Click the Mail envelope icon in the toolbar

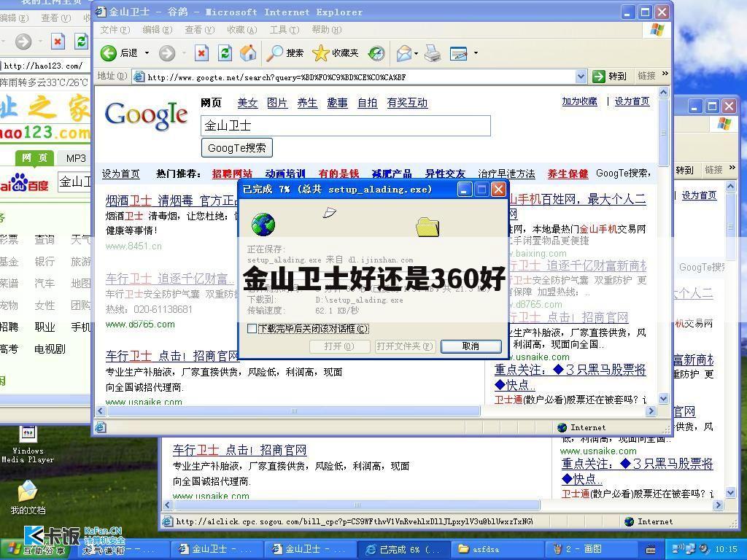[x=404, y=52]
